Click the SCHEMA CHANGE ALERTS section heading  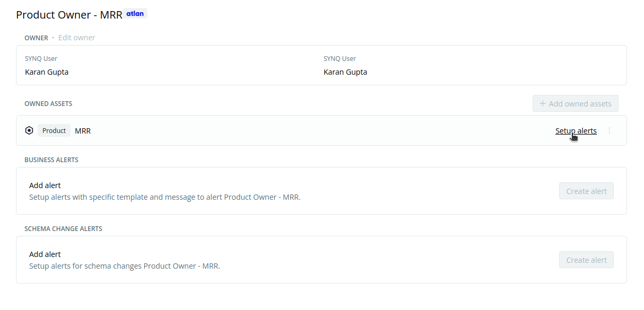pyautogui.click(x=63, y=229)
